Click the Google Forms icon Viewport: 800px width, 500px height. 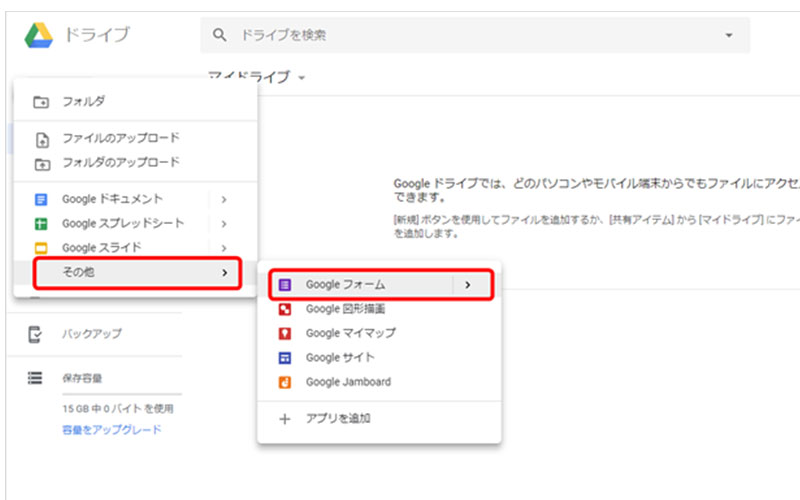[x=285, y=285]
